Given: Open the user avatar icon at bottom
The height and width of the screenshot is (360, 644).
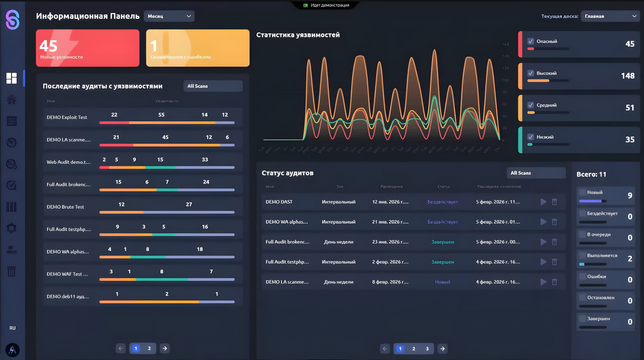Looking at the screenshot, I should pyautogui.click(x=12, y=350).
